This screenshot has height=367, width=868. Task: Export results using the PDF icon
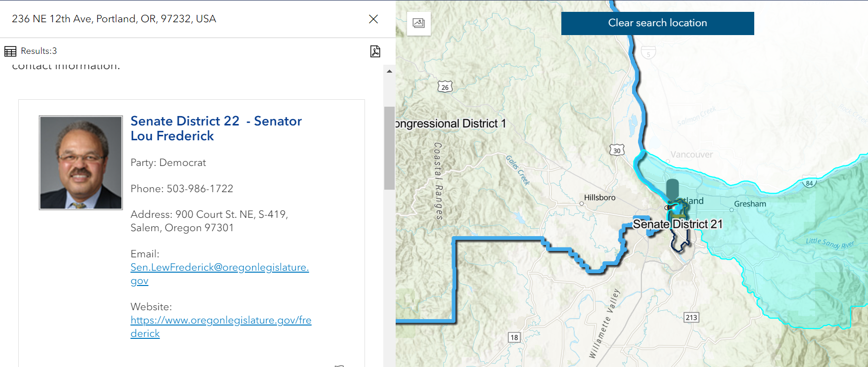tap(375, 51)
